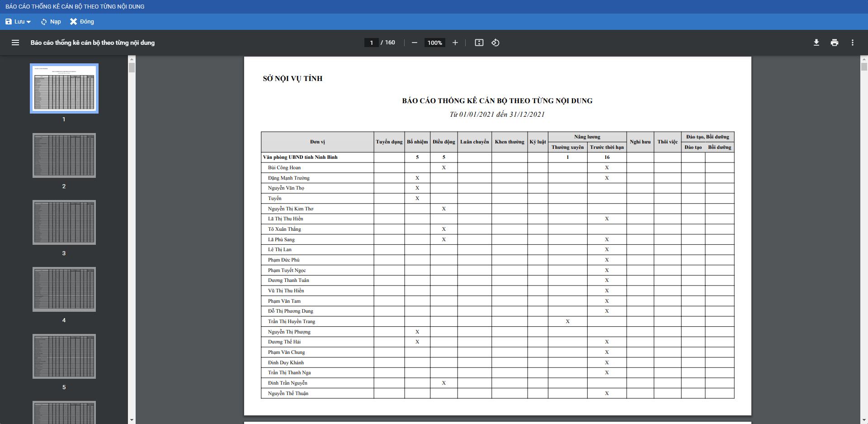Click the Nạp reload button
Image resolution: width=868 pixels, height=424 pixels.
(x=51, y=22)
